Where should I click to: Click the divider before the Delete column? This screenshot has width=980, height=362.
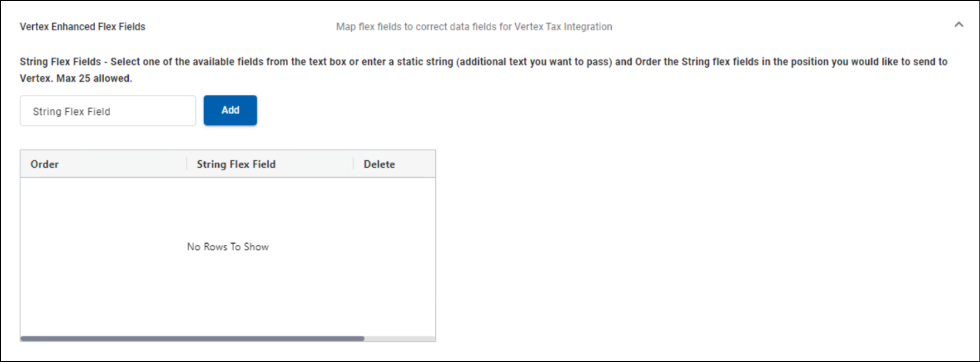353,164
